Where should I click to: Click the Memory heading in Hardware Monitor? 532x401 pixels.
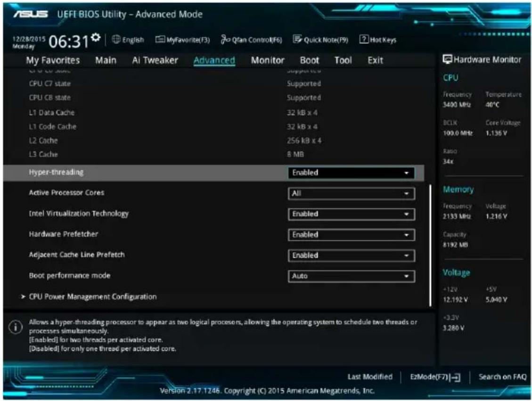point(458,189)
